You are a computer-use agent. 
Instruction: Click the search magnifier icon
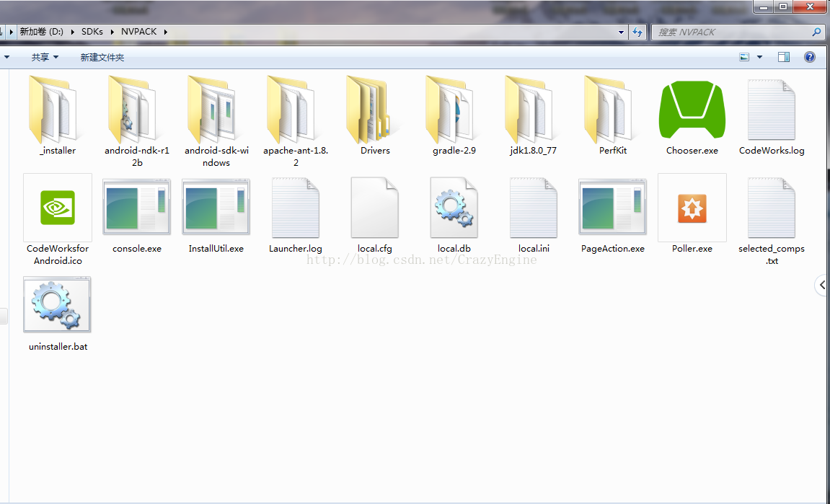[817, 32]
